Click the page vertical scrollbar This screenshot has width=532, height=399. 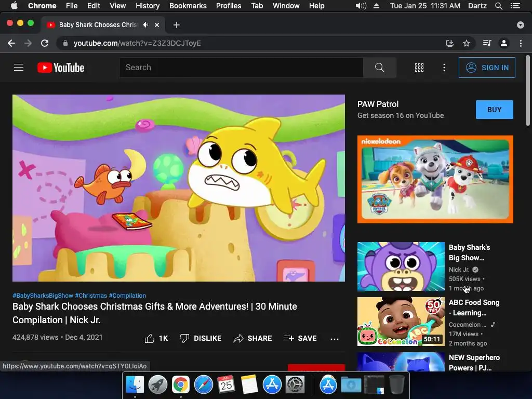click(x=528, y=90)
